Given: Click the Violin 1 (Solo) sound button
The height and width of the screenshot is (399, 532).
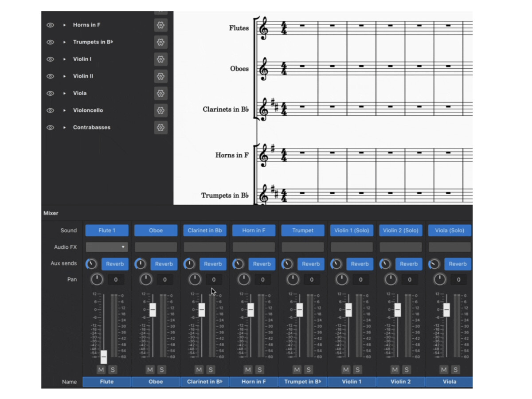Looking at the screenshot, I should click(352, 231).
